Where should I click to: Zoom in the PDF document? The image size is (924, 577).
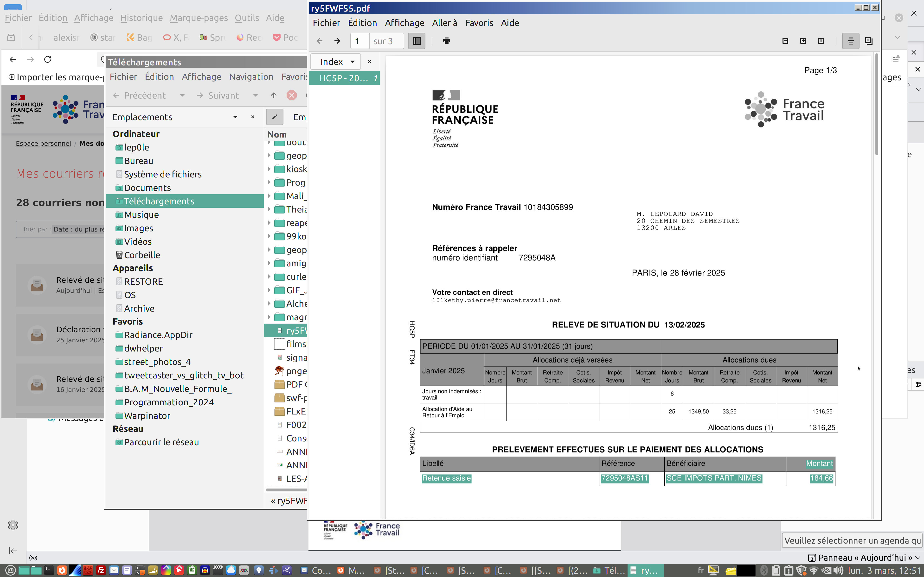click(803, 41)
